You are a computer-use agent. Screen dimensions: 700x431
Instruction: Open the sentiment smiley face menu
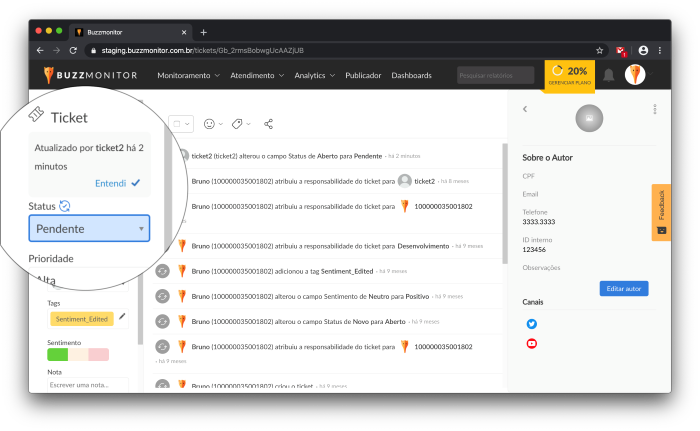tap(212, 124)
